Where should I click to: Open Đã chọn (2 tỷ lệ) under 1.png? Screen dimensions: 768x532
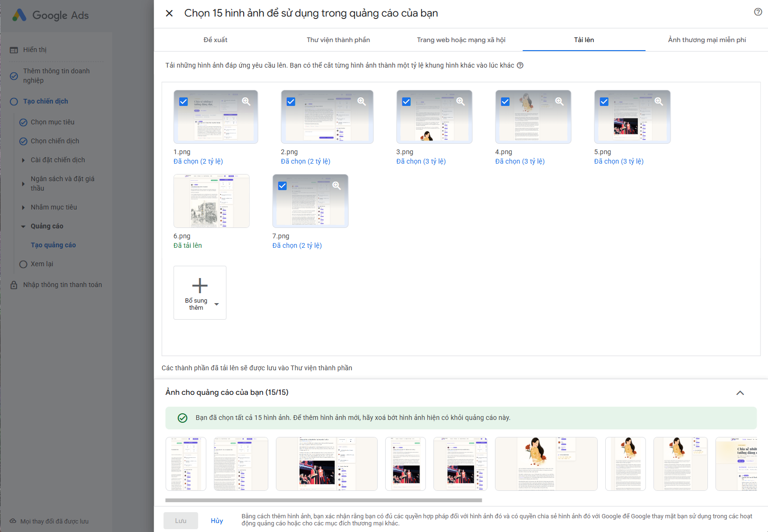click(198, 161)
